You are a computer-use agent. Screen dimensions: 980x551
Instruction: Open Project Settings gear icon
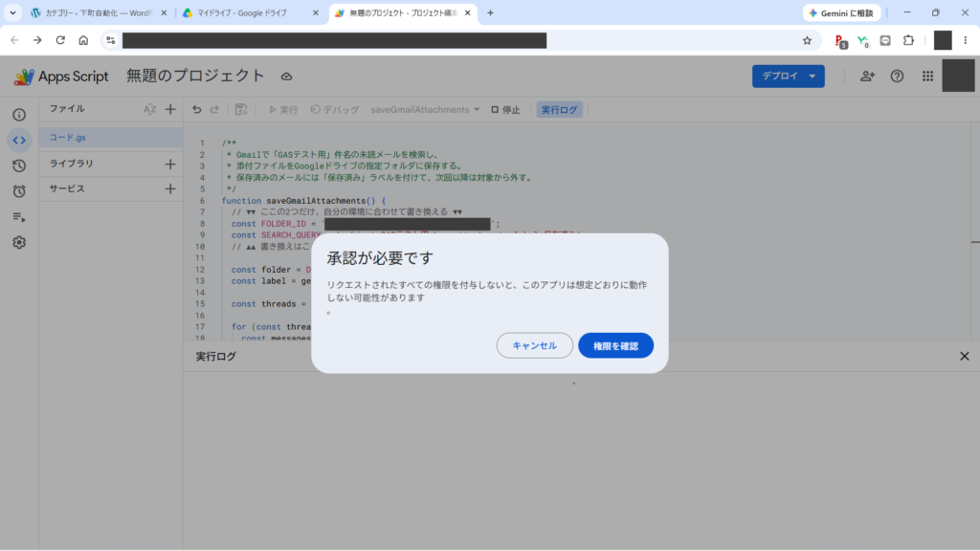pos(19,242)
